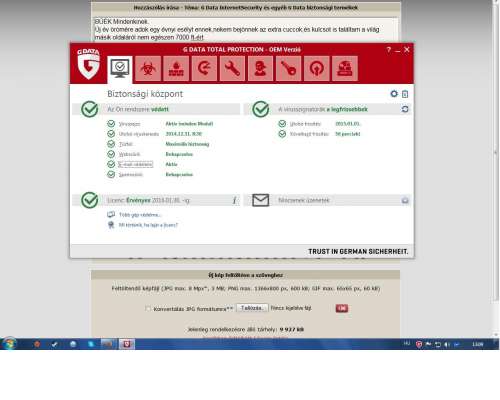Open the Security Center monitor tab
Image resolution: width=500 pixels, height=400 pixels.
120,69
